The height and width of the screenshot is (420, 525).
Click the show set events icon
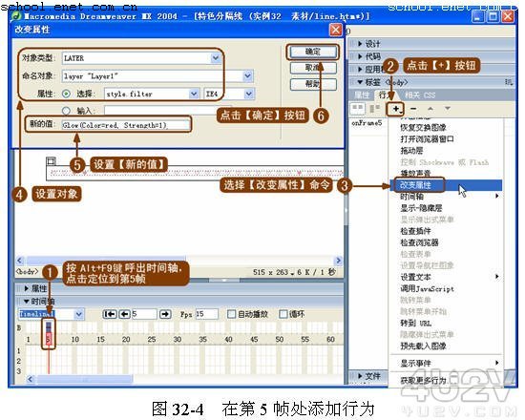(357, 108)
